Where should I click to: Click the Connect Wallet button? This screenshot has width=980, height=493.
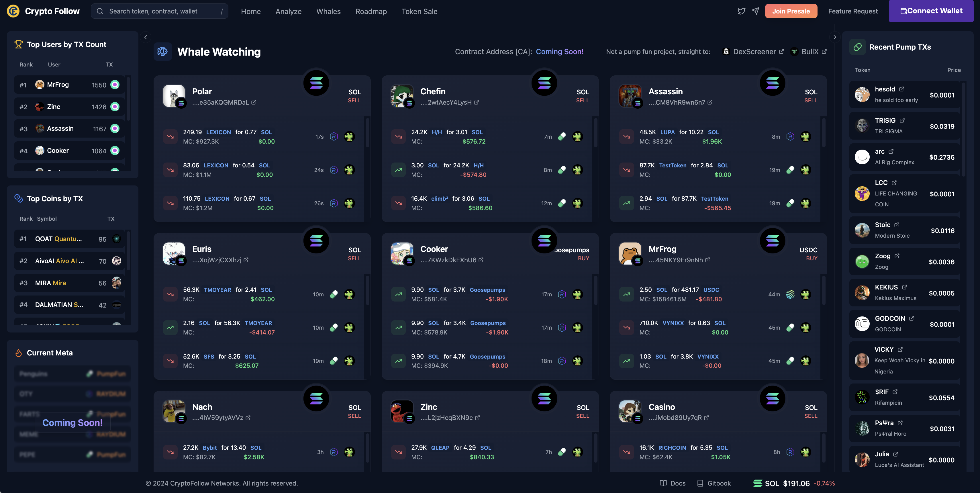pos(931,11)
